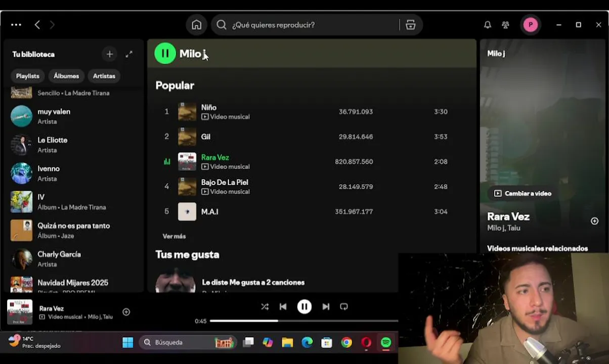Click Windows taskbar Búsqueda box
Screen dimensions: 609x364
[189, 342]
